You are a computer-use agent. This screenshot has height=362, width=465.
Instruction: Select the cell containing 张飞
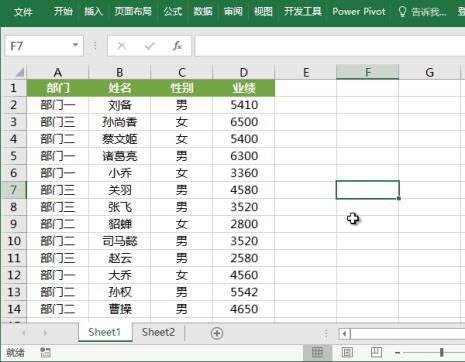(120, 207)
